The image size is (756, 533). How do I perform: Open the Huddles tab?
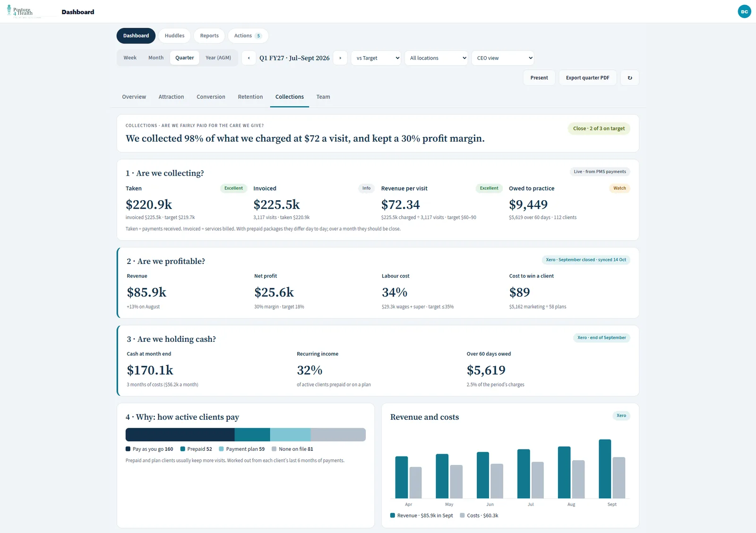click(174, 36)
